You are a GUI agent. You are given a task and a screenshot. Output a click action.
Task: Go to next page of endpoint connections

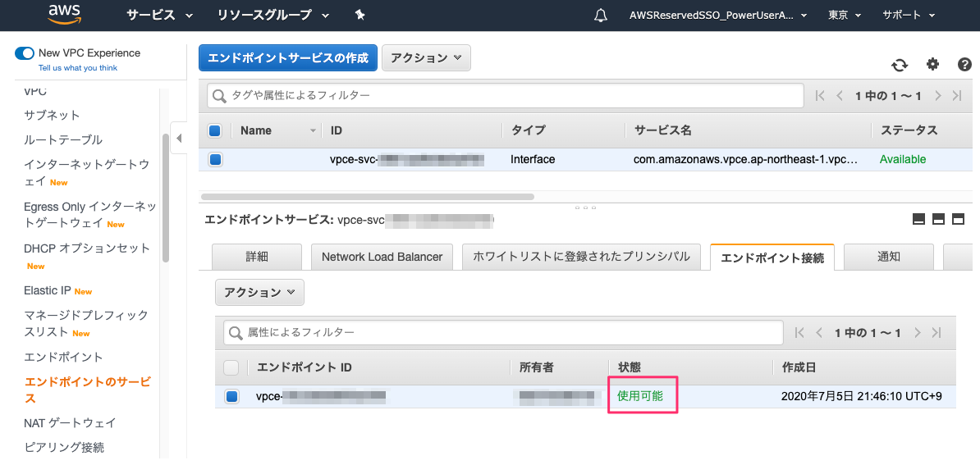click(x=917, y=333)
